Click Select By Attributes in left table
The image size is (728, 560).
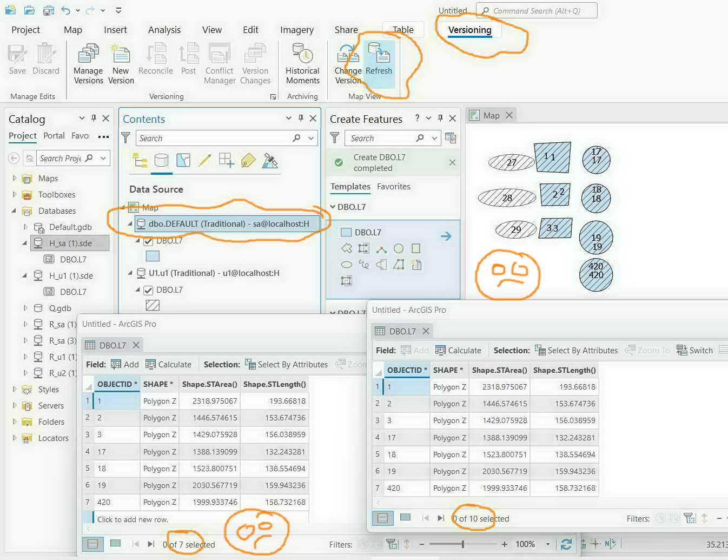[287, 364]
